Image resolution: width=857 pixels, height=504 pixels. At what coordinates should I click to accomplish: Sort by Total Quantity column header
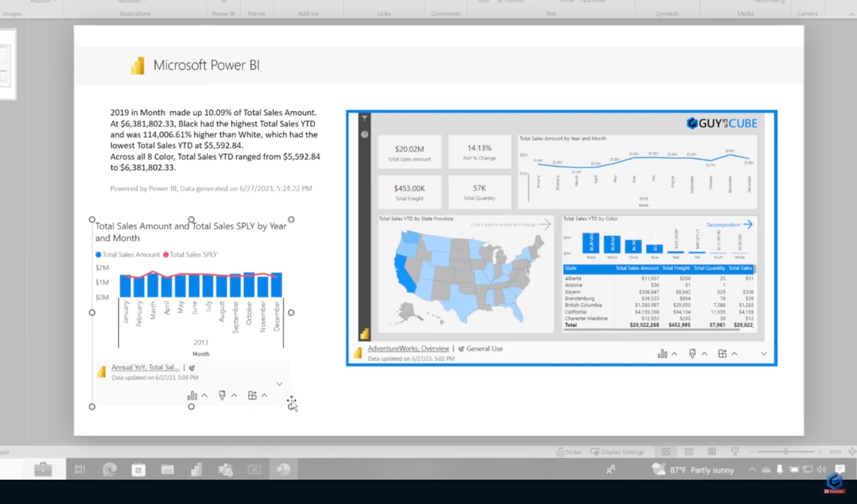click(x=709, y=268)
